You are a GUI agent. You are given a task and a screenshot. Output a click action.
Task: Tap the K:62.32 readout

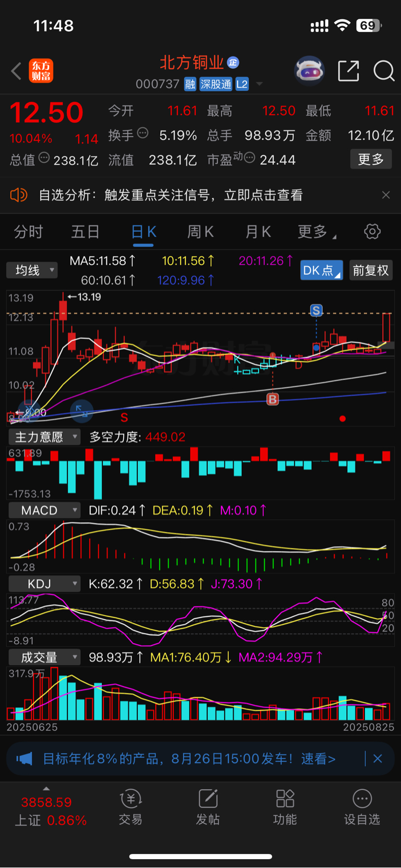point(116,584)
